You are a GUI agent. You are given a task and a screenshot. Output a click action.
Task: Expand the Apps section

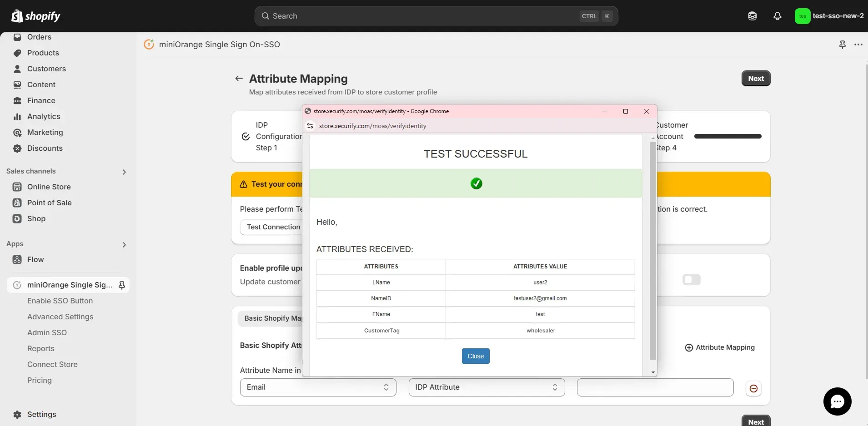click(124, 244)
